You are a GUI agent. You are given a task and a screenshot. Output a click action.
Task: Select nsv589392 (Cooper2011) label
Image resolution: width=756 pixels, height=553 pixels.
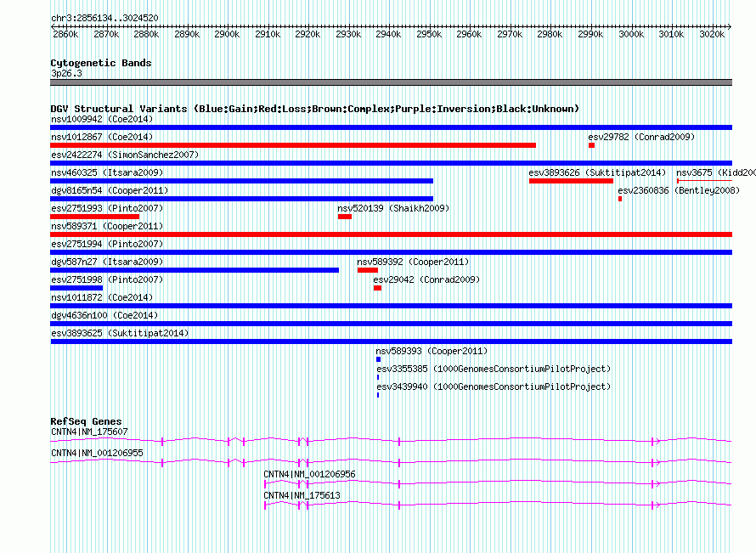point(413,262)
